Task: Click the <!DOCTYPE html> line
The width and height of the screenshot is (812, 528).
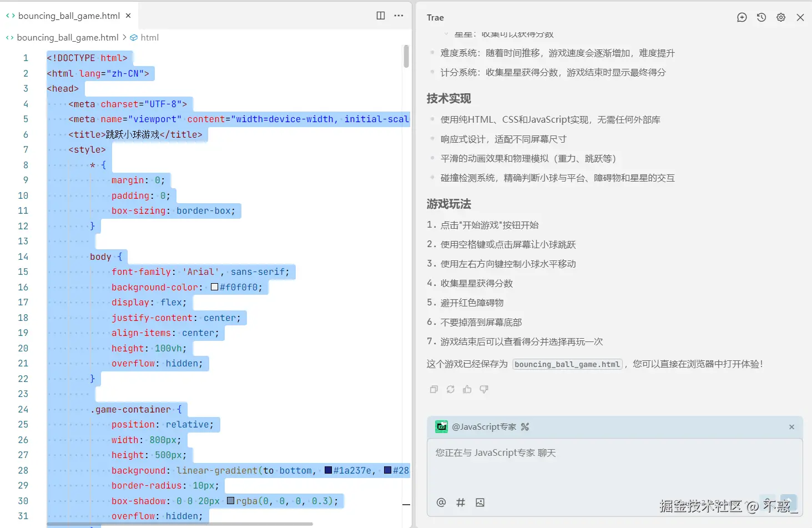Action: pos(87,58)
